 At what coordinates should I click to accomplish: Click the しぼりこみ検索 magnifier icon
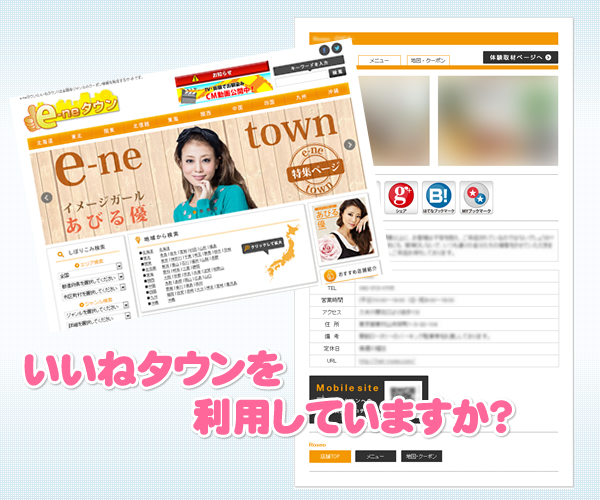[60, 254]
